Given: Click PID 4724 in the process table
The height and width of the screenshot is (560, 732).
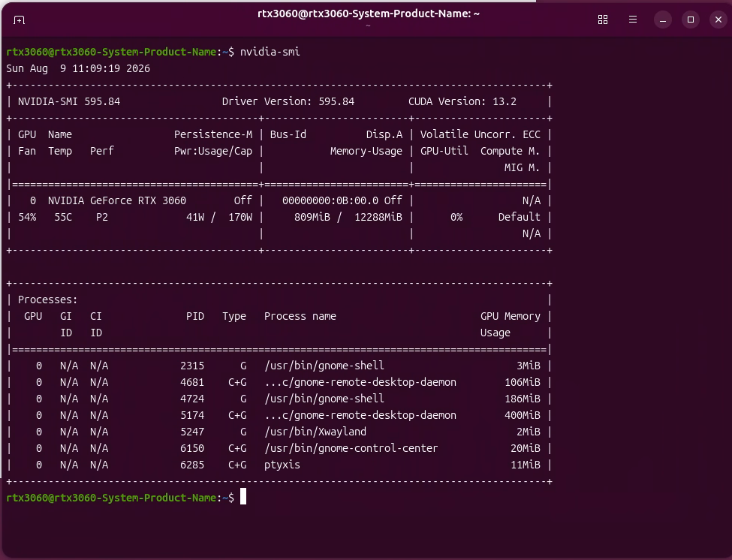Looking at the screenshot, I should [192, 399].
